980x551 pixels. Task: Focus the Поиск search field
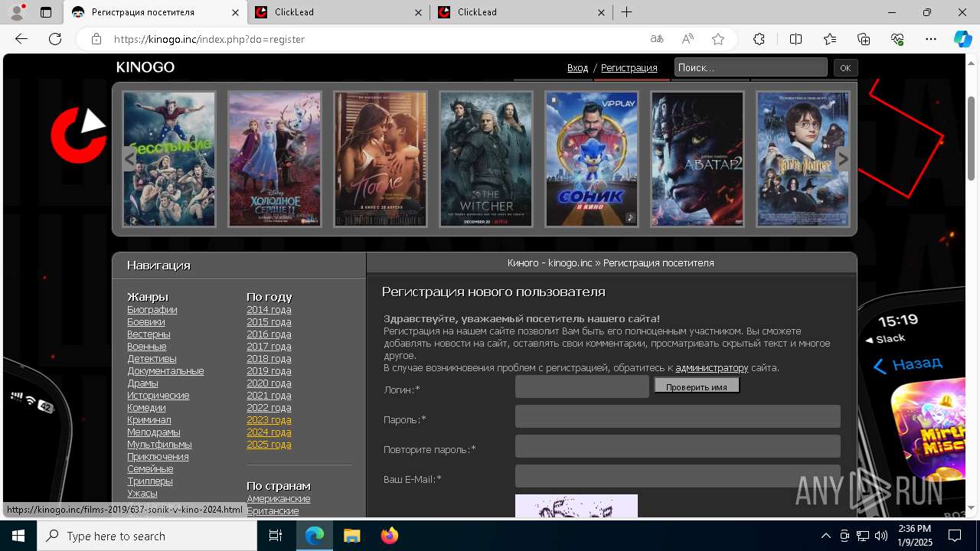(750, 67)
